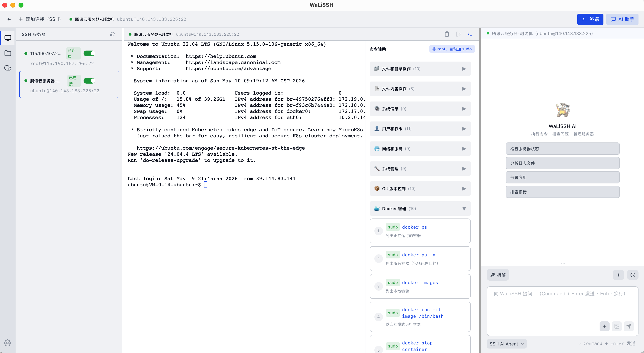Select server 115.190.107.2... in list
Screen dimensions: 644x353
point(69,57)
